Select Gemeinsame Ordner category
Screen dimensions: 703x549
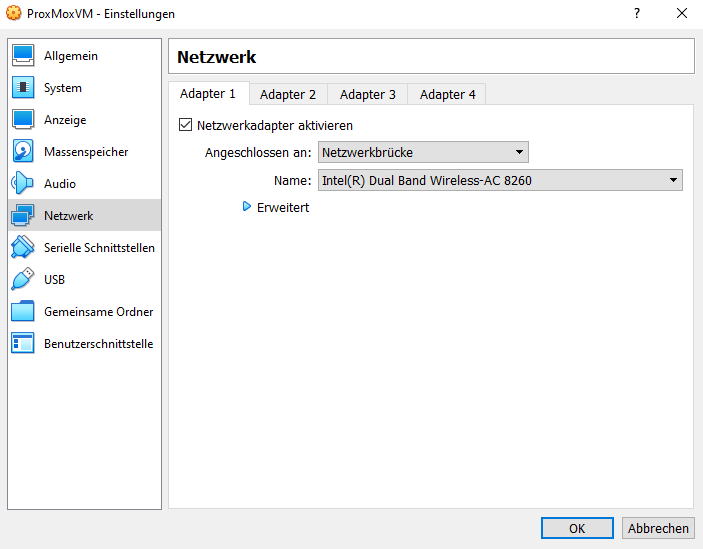tap(84, 311)
